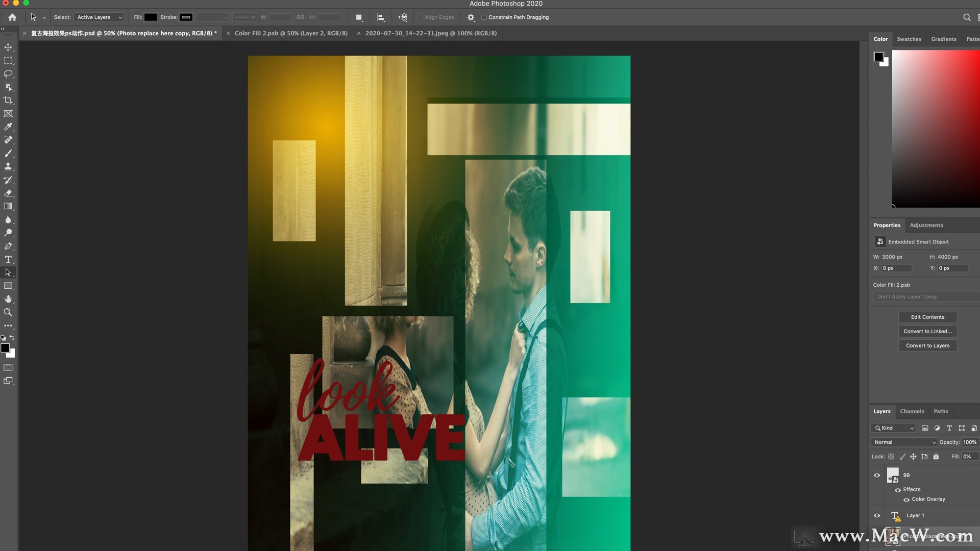Switch to Color Fill 2.psb document tab
Screen dimensions: 980x551
290,33
